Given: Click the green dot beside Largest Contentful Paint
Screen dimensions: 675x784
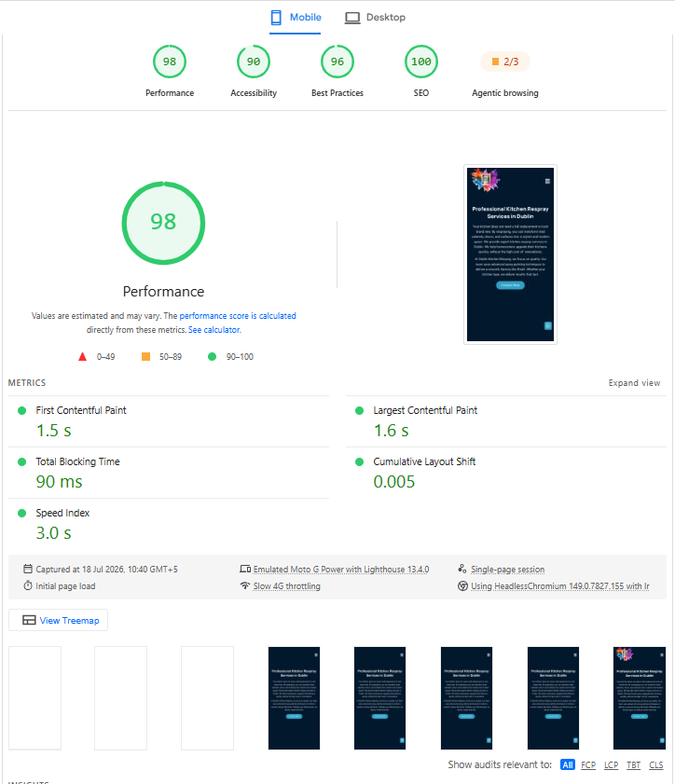Looking at the screenshot, I should [359, 410].
